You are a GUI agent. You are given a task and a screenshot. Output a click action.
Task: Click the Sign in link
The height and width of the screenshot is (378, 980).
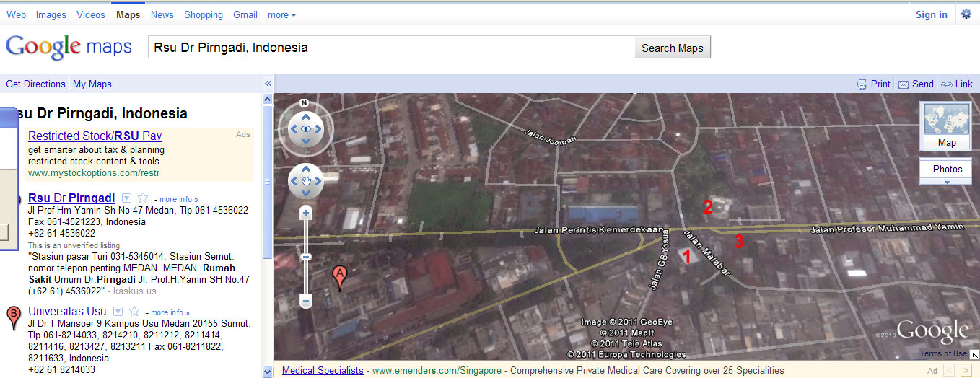(932, 14)
